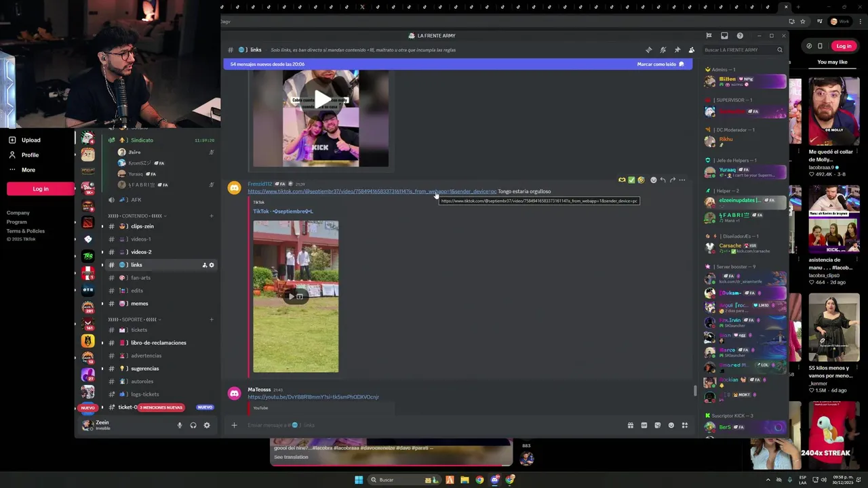This screenshot has width=868, height=488.
Task: Open advertencias channel
Action: [x=160, y=356]
